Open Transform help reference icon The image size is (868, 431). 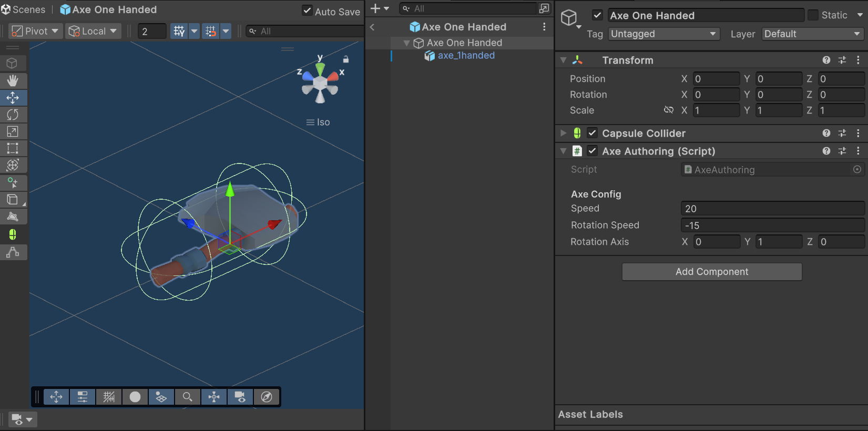(x=826, y=60)
